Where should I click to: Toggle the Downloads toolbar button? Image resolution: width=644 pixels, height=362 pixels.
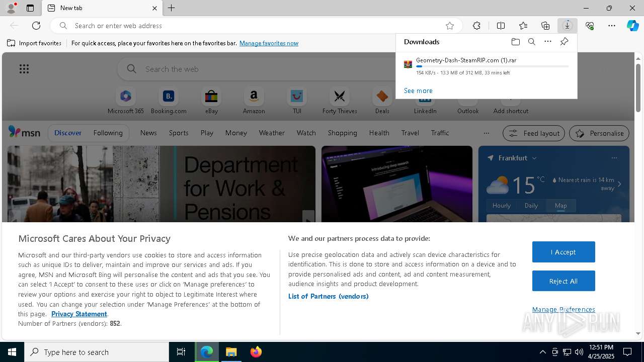(x=568, y=26)
